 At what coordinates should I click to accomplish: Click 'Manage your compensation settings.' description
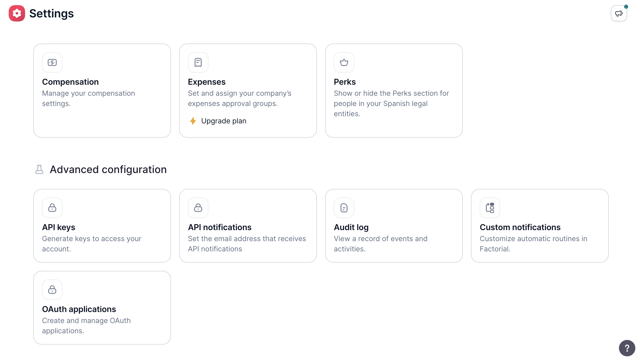tap(88, 98)
